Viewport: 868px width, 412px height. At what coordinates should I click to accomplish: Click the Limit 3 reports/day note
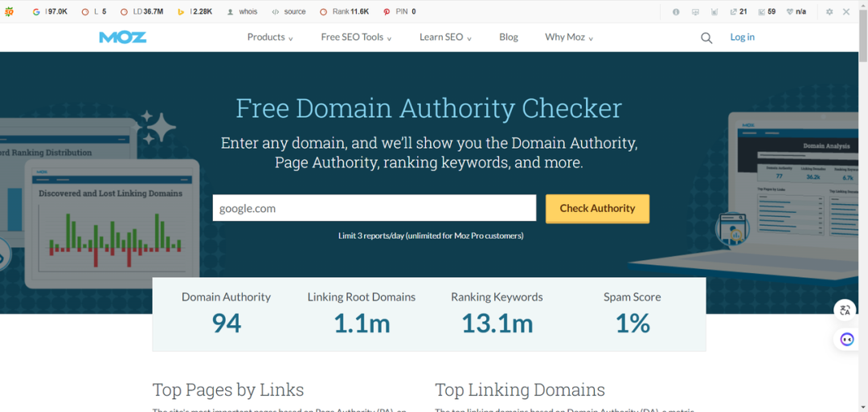point(431,235)
